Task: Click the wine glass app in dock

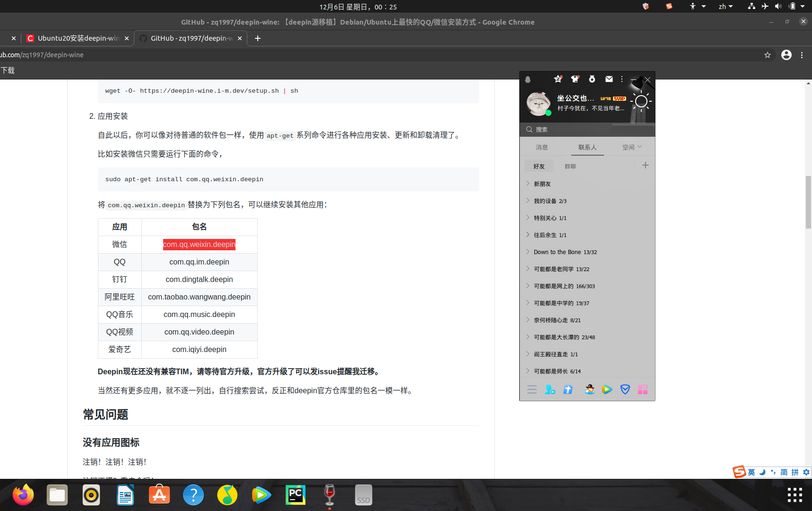Action: 330,495
